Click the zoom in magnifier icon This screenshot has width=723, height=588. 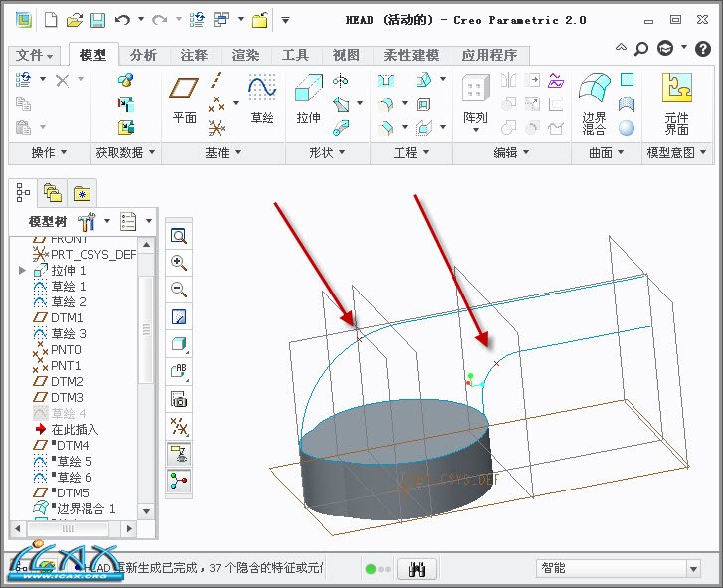pos(179,263)
